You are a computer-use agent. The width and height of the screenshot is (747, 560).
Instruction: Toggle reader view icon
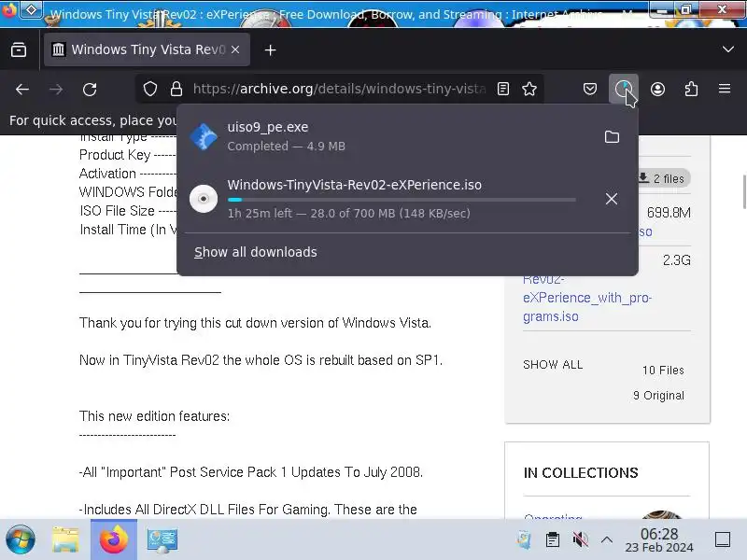tap(503, 89)
